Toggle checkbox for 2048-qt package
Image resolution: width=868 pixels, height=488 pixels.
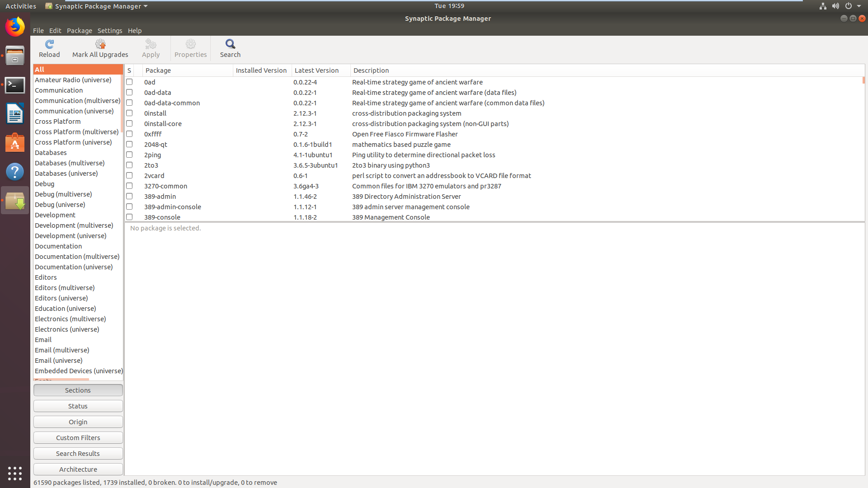coord(129,144)
